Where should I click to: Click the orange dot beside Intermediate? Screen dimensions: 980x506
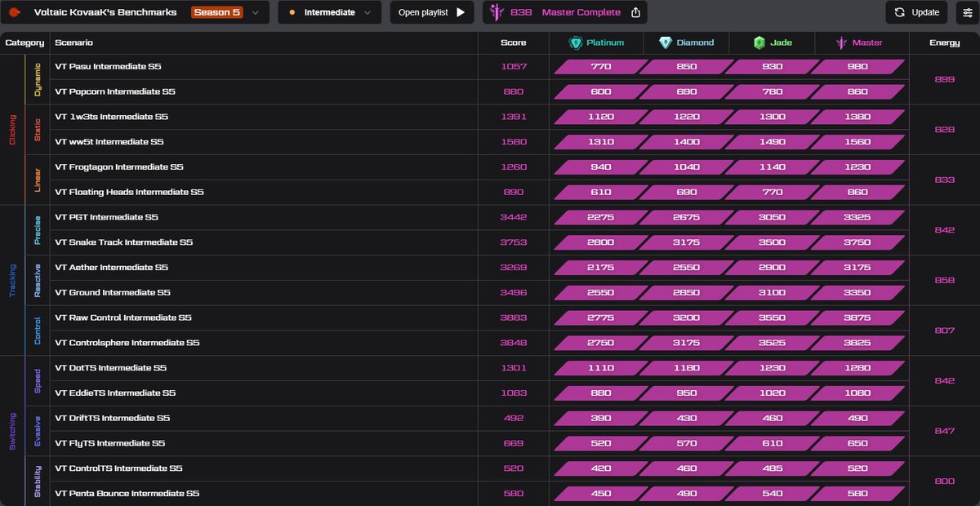click(292, 13)
